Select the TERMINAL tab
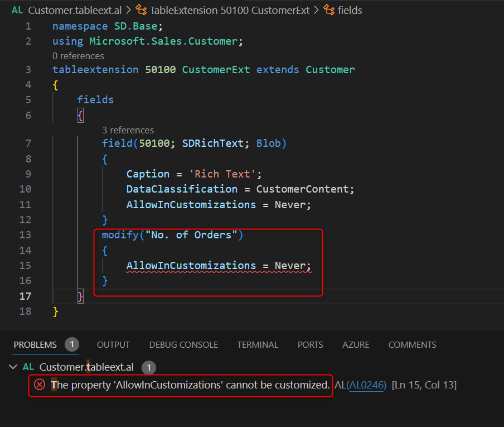 [258, 345]
